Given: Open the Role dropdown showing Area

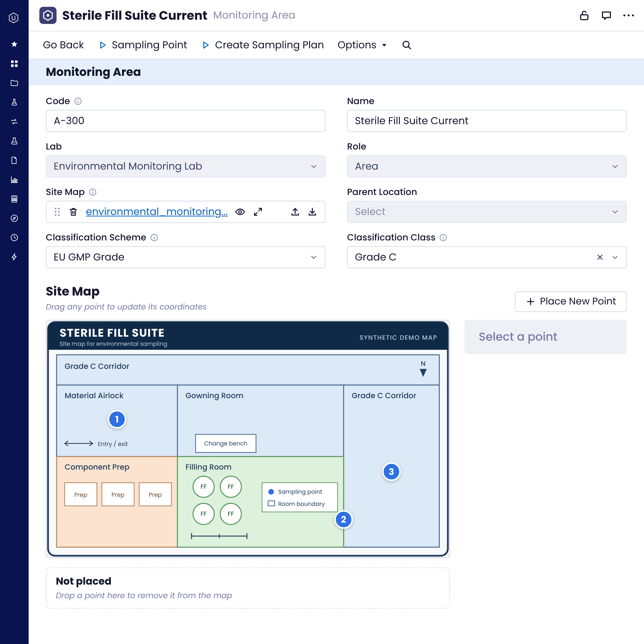Looking at the screenshot, I should 487,166.
